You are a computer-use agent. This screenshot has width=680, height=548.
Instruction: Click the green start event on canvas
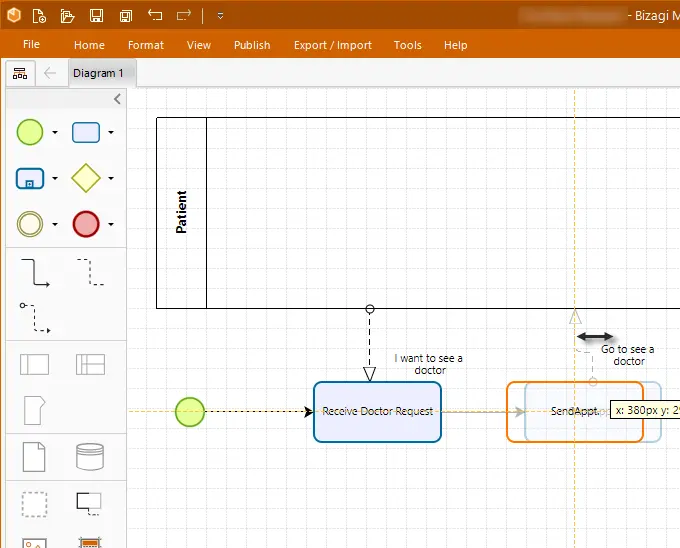tap(190, 412)
